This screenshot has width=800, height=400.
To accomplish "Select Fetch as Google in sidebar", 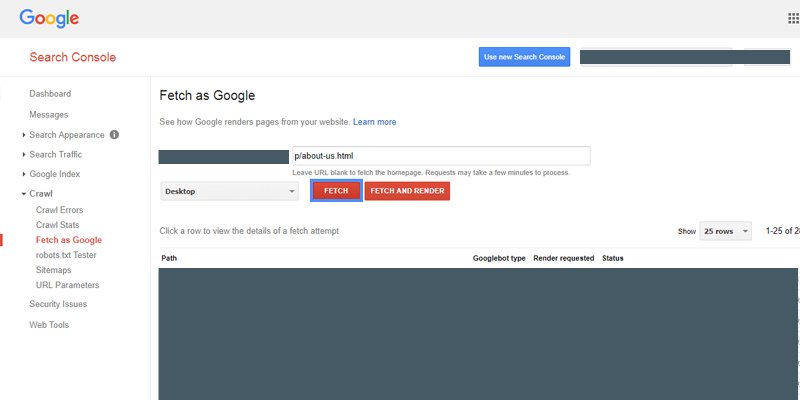I will tap(69, 240).
